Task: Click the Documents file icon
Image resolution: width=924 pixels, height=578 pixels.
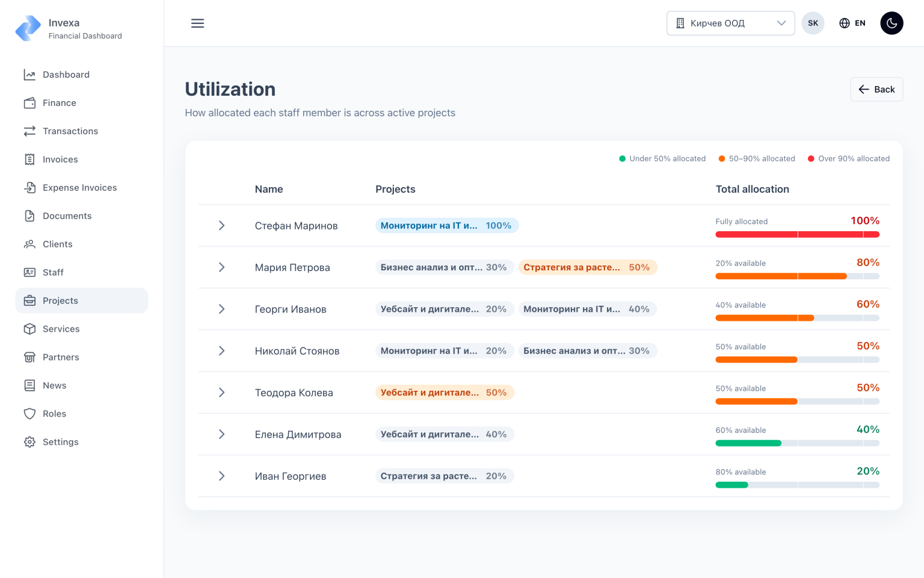Action: pos(29,216)
